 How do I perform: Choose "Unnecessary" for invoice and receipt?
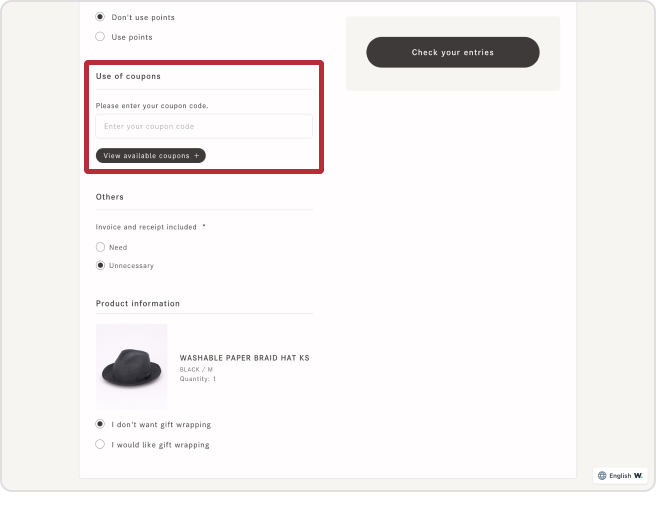pyautogui.click(x=100, y=266)
